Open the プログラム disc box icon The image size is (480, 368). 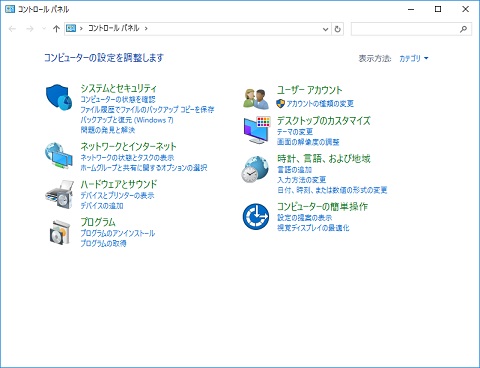(x=60, y=232)
